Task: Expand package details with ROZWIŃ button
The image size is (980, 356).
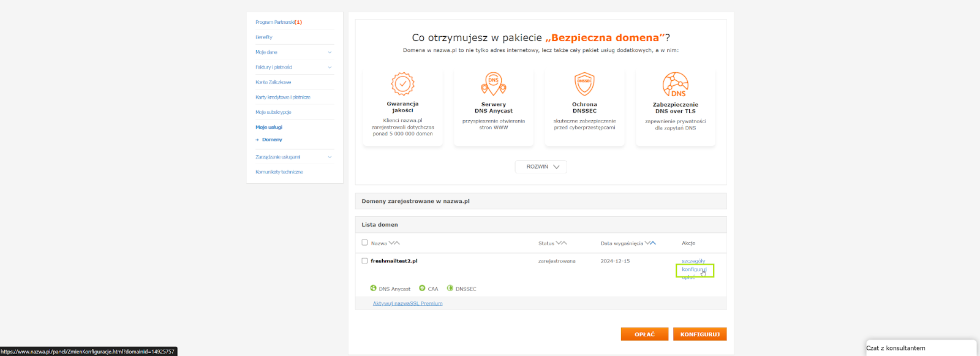Action: (x=541, y=167)
